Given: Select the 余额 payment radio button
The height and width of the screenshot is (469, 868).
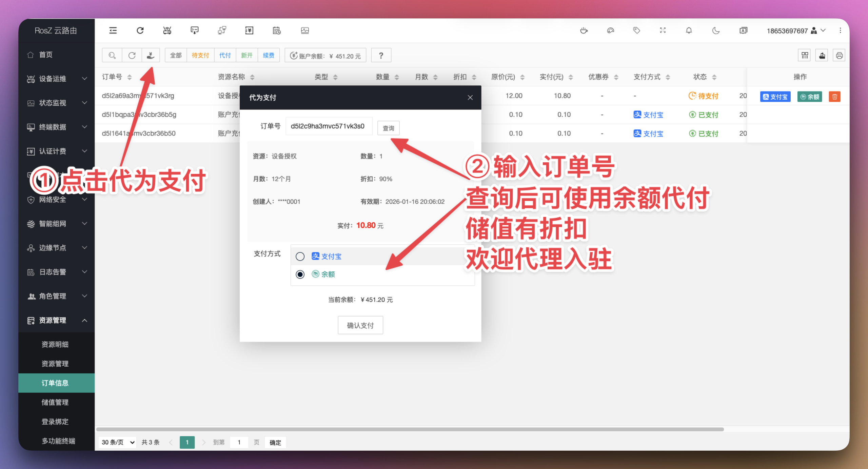Looking at the screenshot, I should pos(300,274).
